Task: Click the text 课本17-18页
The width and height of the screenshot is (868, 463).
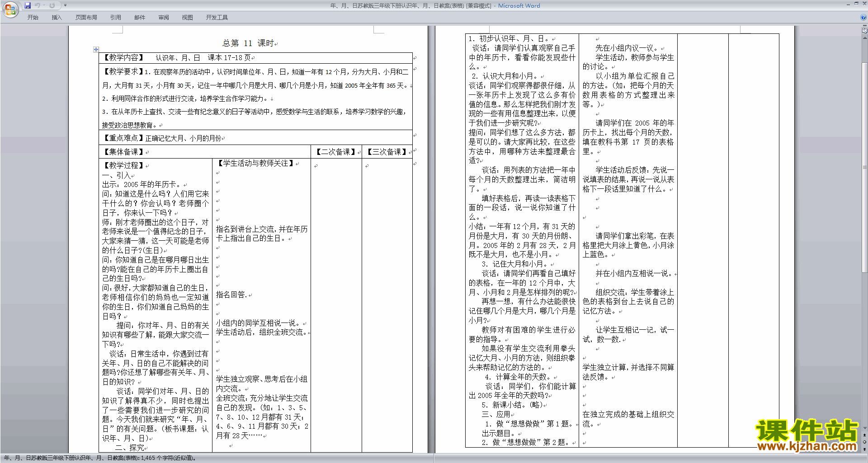Action: pos(229,58)
